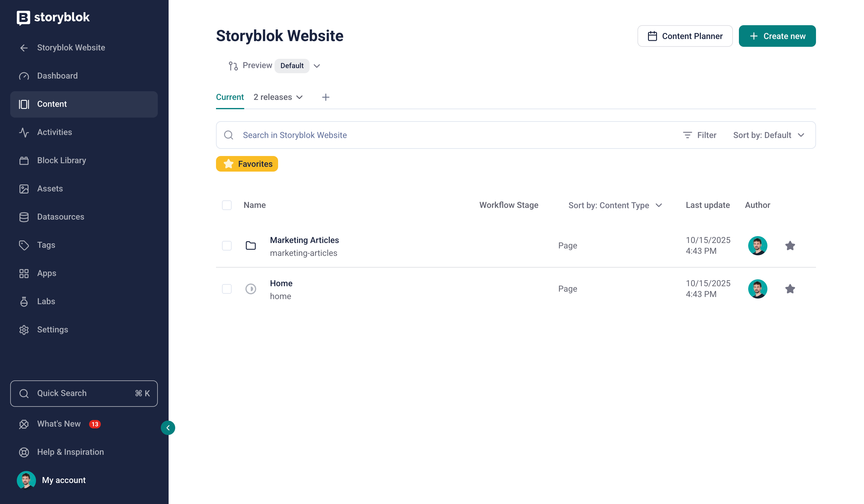Focus the Search in Storyblok Website field
Viewport: 864px width, 504px height.
(446, 135)
